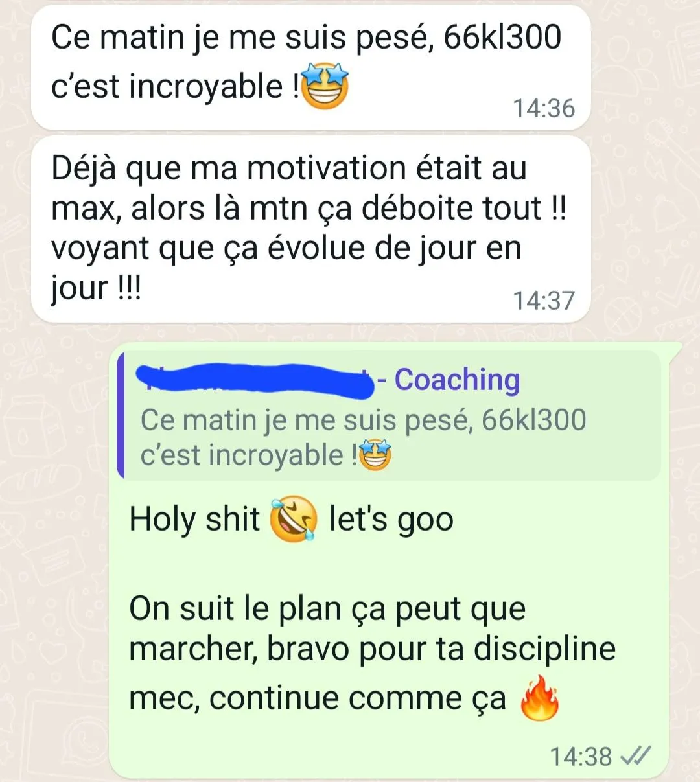Select message 'Ce matin je me suis pesé'
Viewport: 700px width, 782px height.
(x=311, y=67)
